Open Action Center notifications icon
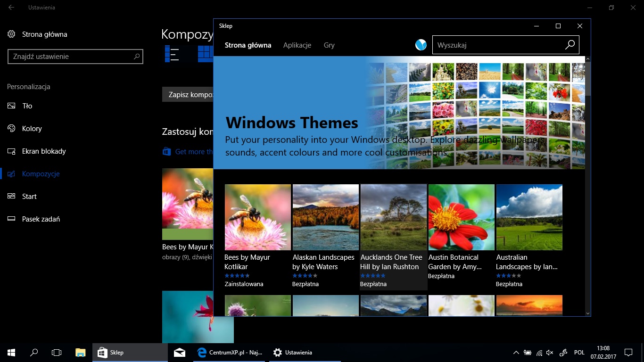 click(x=628, y=352)
